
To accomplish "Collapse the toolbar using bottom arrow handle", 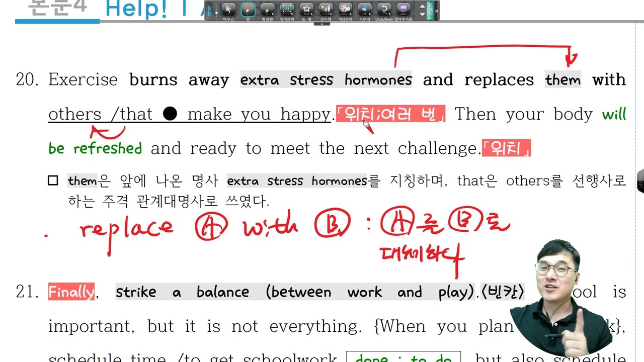I will click(x=322, y=24).
